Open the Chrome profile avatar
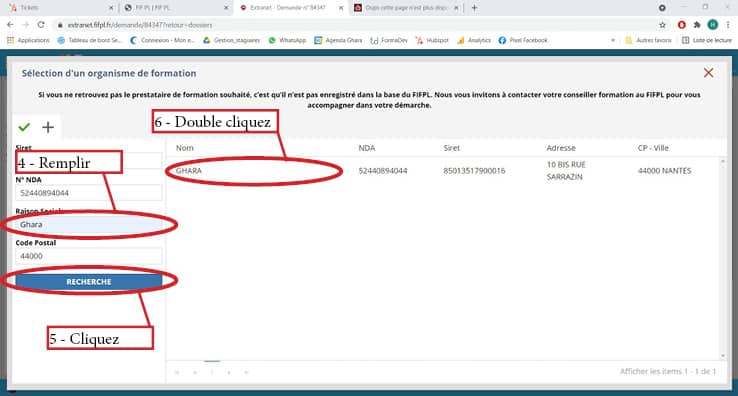This screenshot has height=396, width=738. 713,24
